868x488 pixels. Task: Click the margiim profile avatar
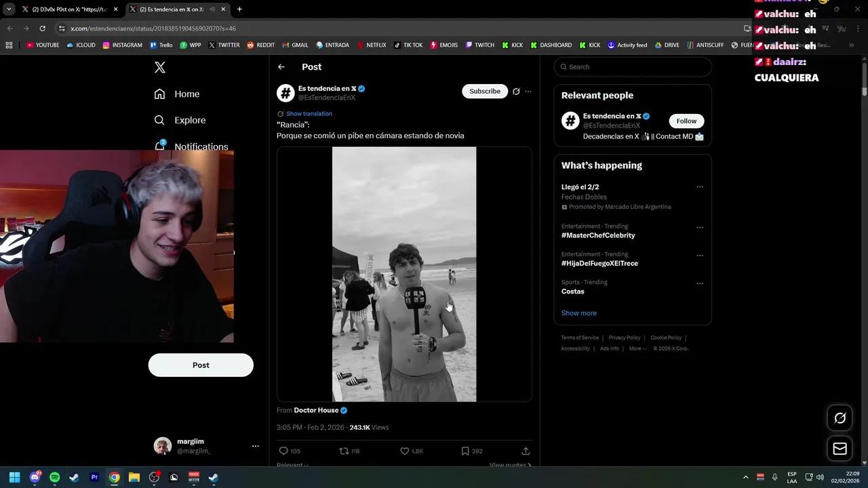point(163,446)
